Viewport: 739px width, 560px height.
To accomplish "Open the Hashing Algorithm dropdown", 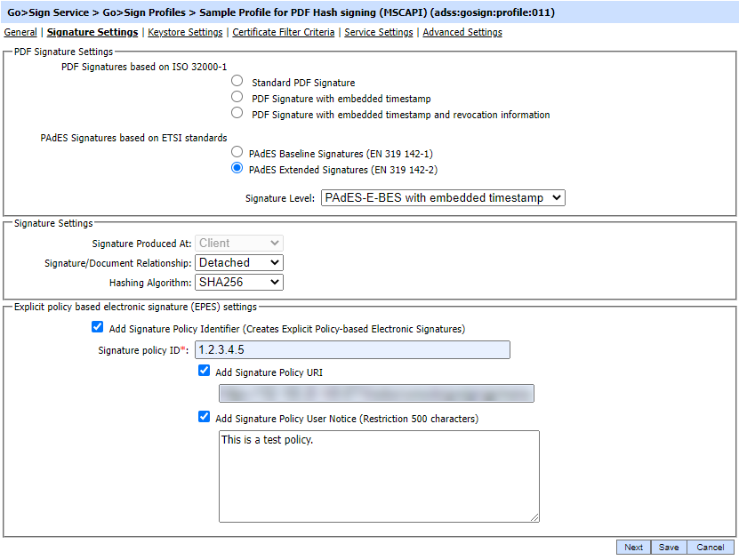I will (238, 283).
